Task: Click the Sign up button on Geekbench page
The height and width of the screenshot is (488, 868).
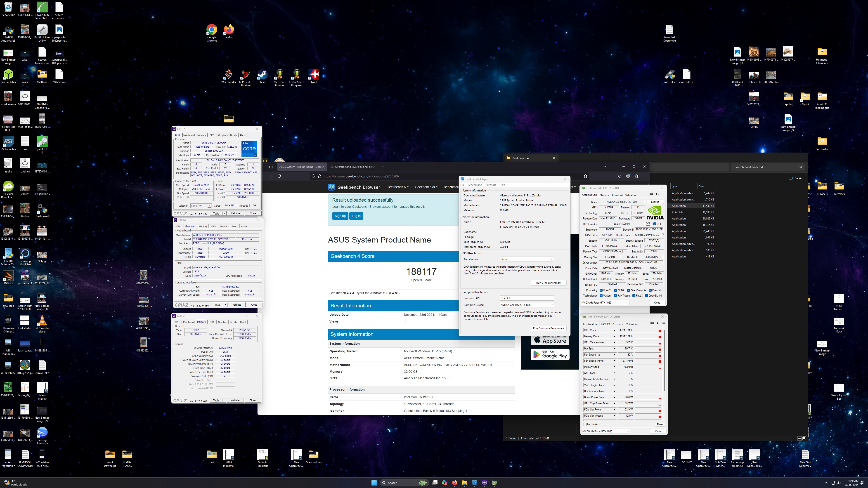Action: point(340,216)
